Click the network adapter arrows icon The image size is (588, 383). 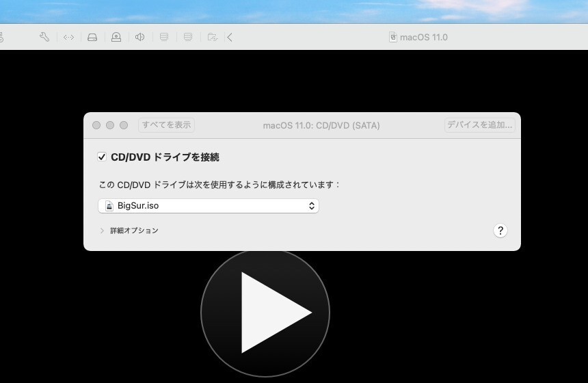[68, 37]
